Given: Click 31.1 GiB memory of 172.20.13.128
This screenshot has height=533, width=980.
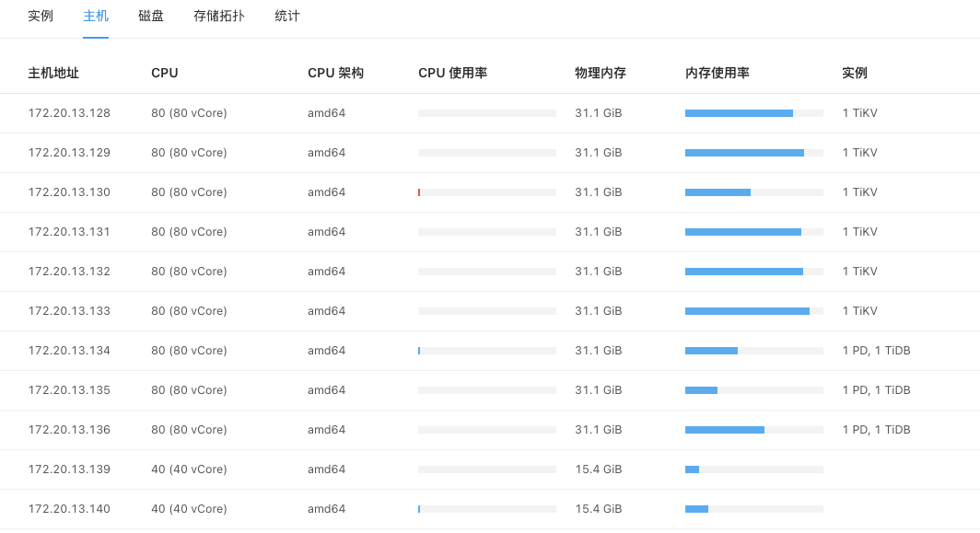Looking at the screenshot, I should coord(599,113).
